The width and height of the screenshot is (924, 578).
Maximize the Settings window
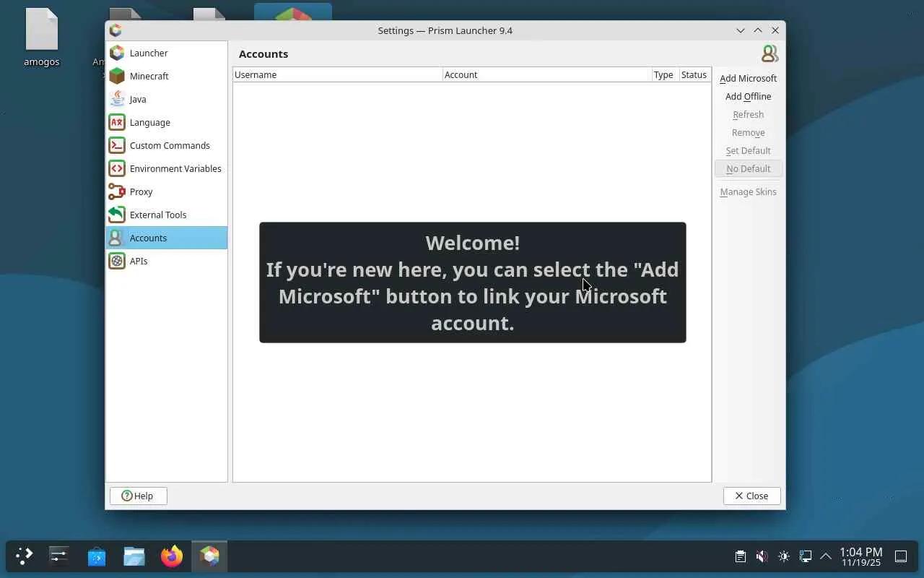point(758,30)
